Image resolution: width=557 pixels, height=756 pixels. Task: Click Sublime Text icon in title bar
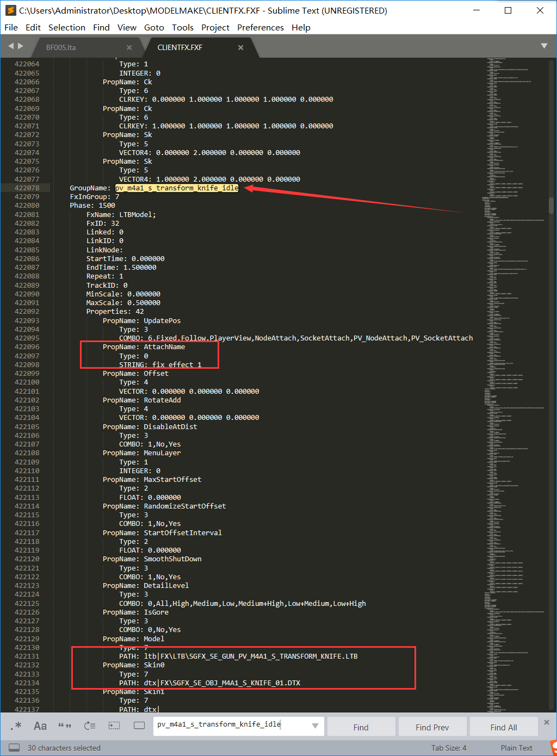(10, 10)
